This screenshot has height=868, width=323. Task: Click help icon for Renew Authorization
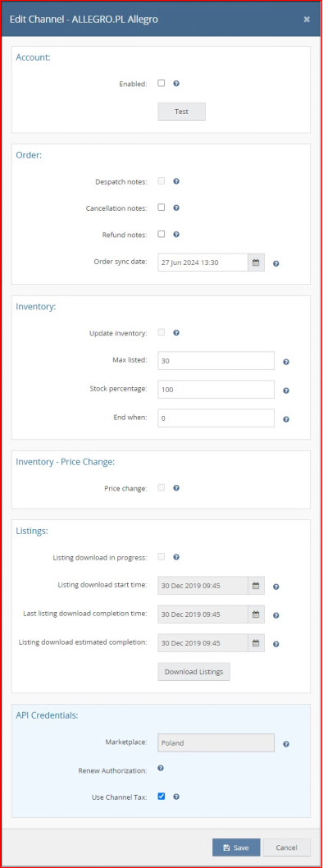tap(161, 769)
